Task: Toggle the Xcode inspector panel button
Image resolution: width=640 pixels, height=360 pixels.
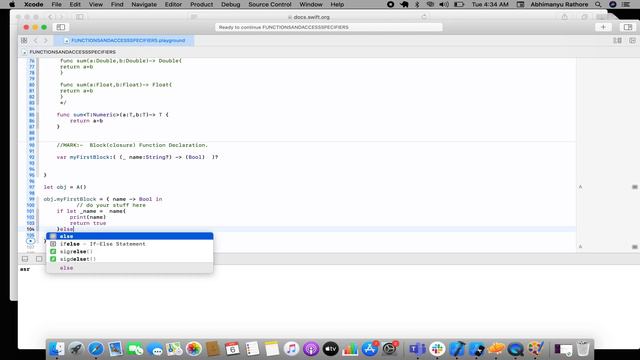Action: [x=628, y=27]
